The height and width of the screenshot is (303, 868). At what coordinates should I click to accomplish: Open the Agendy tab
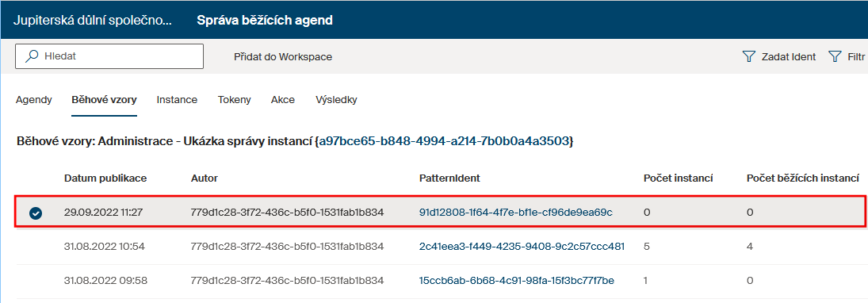coord(34,100)
